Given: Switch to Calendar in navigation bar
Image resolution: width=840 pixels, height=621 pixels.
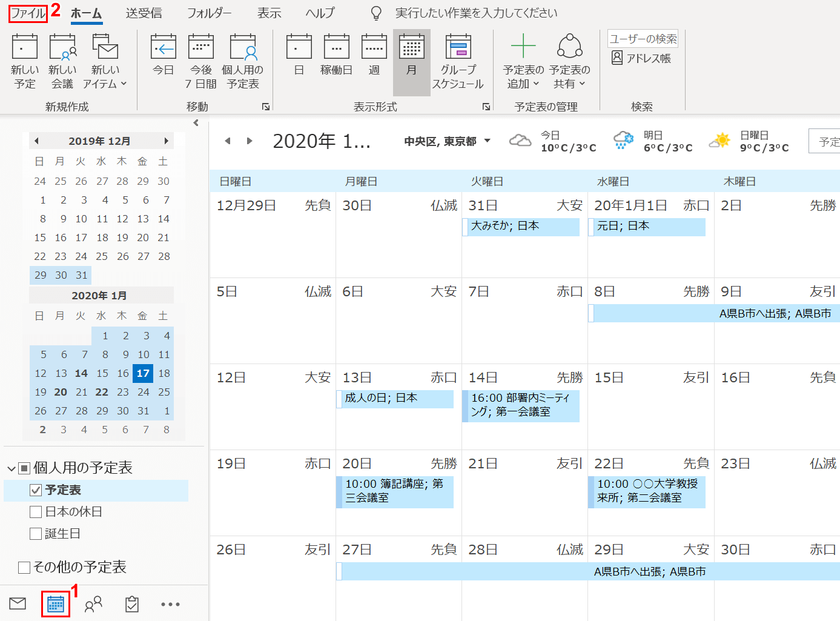Looking at the screenshot, I should 56,604.
